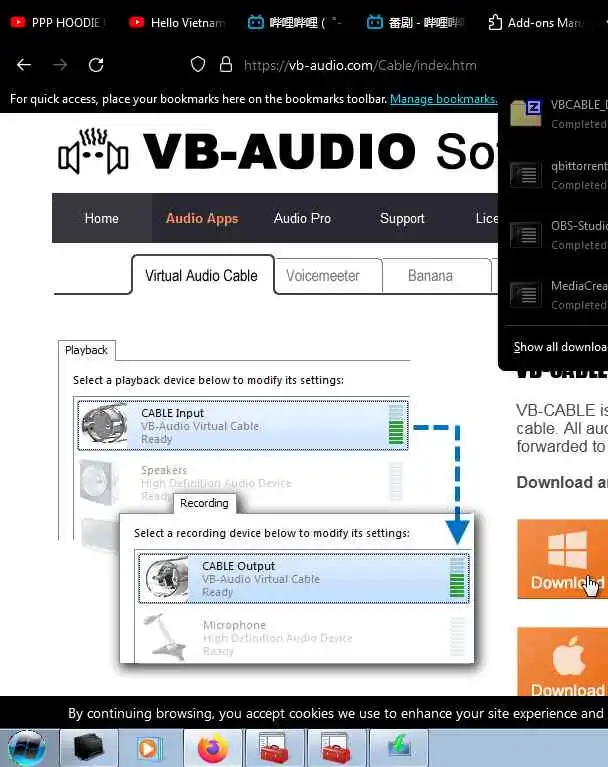Click the CABLE Input level meter
The width and height of the screenshot is (608, 767).
coord(396,425)
